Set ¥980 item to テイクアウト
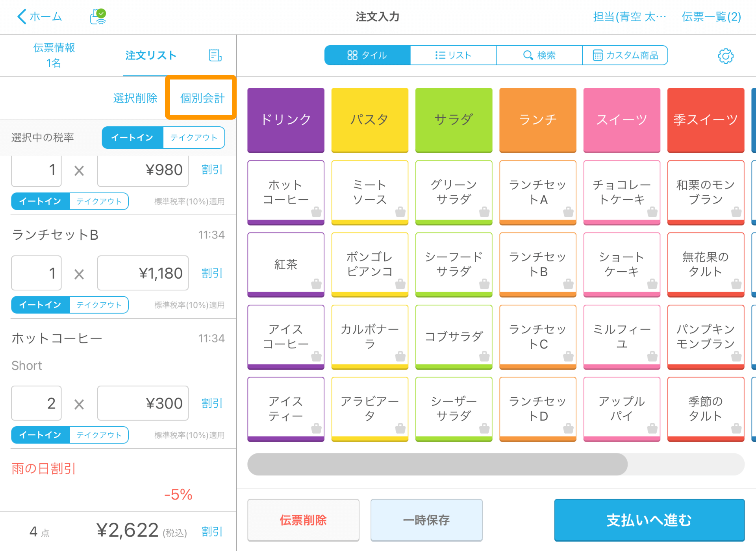Image resolution: width=756 pixels, height=551 pixels. point(99,201)
